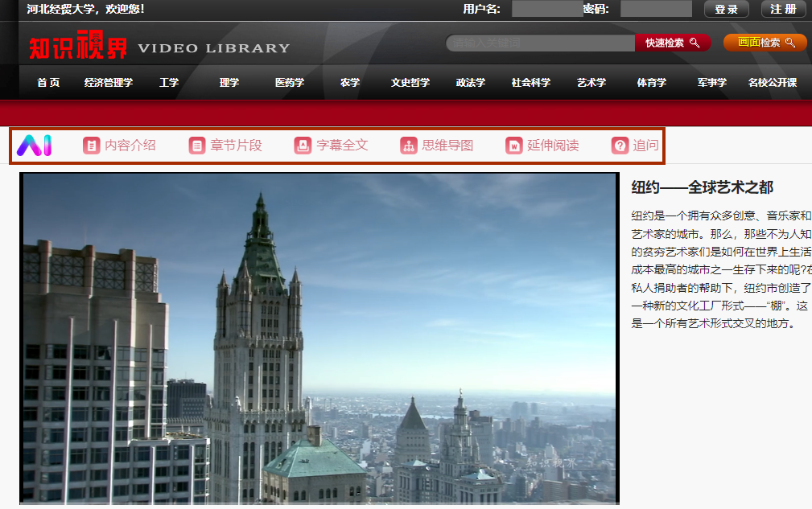Screen dimensions: 812x509
Task: Select 名校公开课 in the navigation bar
Action: (x=772, y=82)
